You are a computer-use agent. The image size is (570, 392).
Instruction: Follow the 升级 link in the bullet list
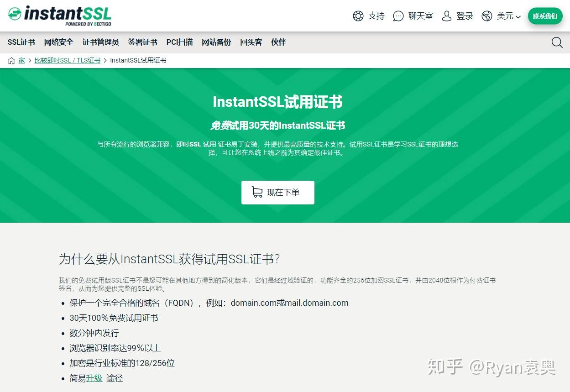click(x=94, y=378)
